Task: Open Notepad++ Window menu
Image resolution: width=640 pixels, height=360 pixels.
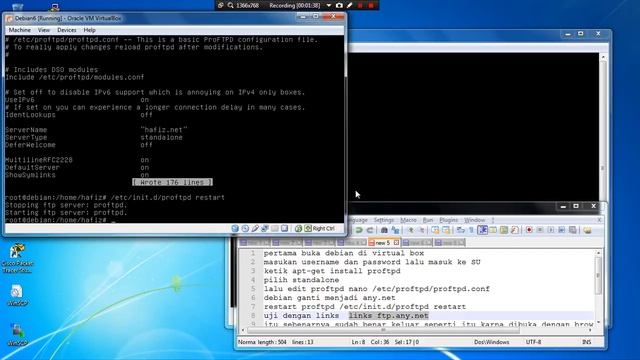Action: [475, 220]
